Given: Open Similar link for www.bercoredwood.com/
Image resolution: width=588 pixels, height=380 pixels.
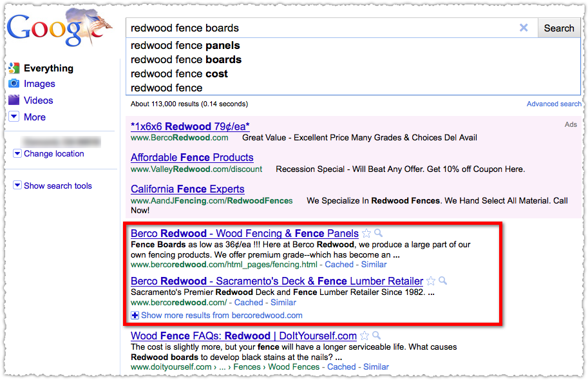Looking at the screenshot, I should pyautogui.click(x=283, y=302).
